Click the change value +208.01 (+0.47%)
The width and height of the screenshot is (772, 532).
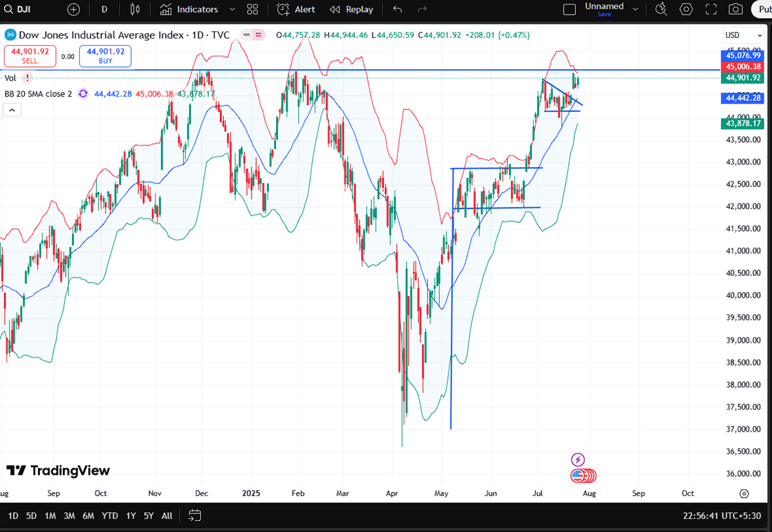[x=497, y=35]
